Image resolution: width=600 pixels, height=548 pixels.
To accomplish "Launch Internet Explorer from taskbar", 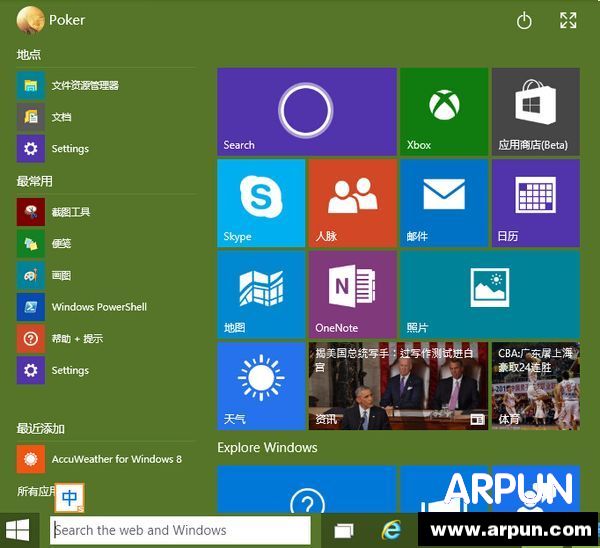I will pyautogui.click(x=391, y=530).
